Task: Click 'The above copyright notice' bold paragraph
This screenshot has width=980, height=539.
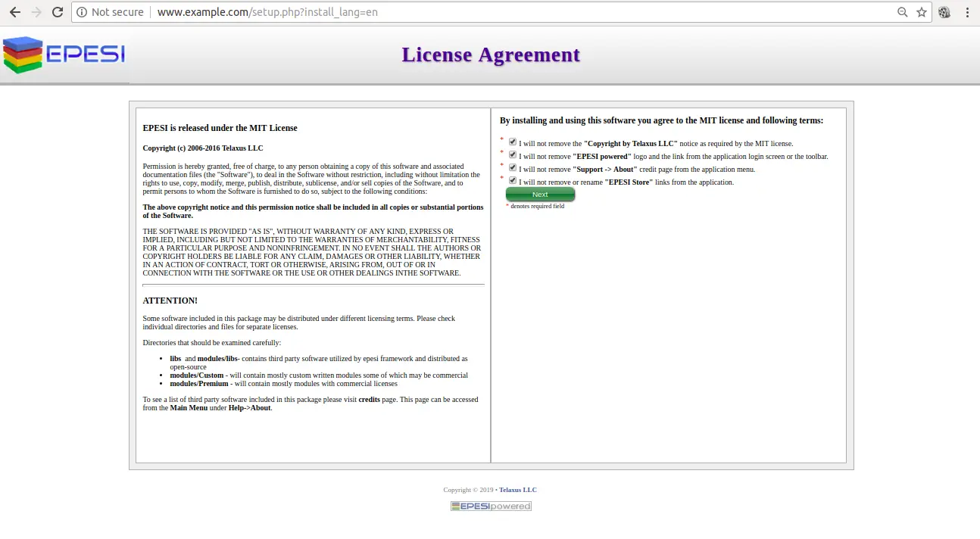Action: point(313,211)
